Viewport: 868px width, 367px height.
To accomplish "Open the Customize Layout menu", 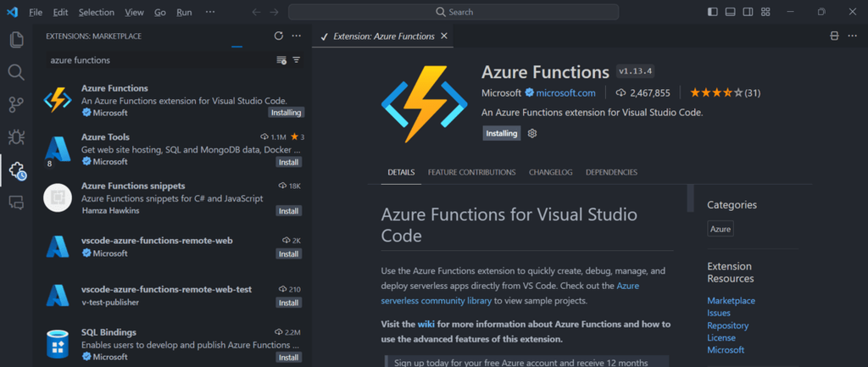I will coord(765,12).
